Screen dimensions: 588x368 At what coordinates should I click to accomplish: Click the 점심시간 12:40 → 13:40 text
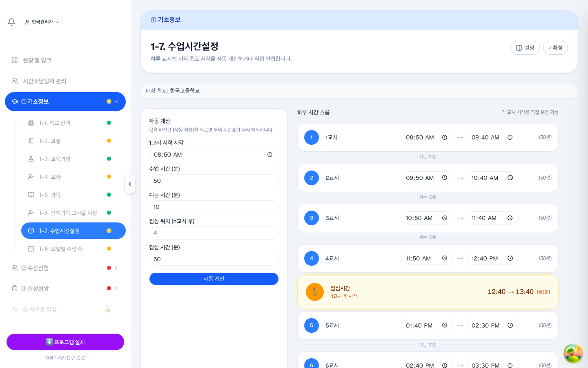[x=510, y=292]
